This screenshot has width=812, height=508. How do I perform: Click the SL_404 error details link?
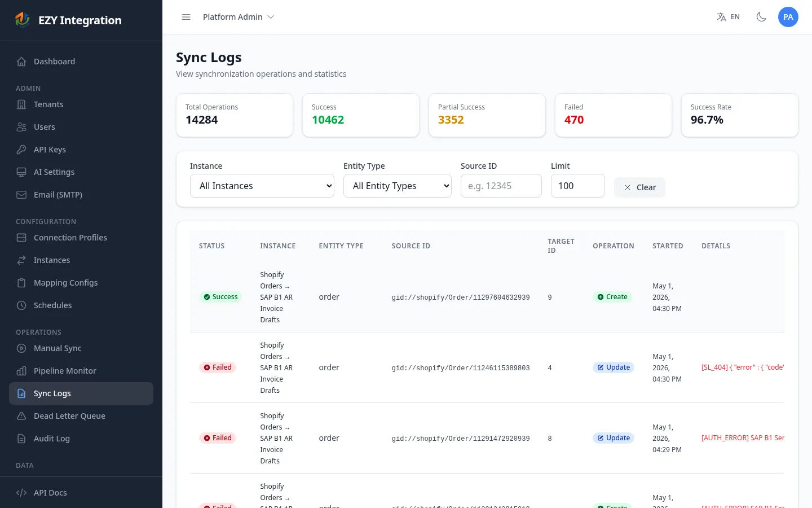743,367
